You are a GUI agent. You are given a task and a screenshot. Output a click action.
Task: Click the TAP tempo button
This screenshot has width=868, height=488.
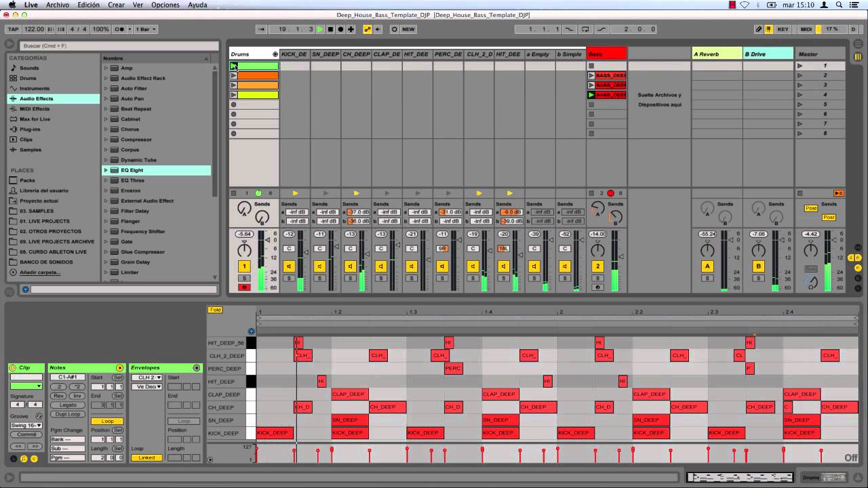point(13,29)
